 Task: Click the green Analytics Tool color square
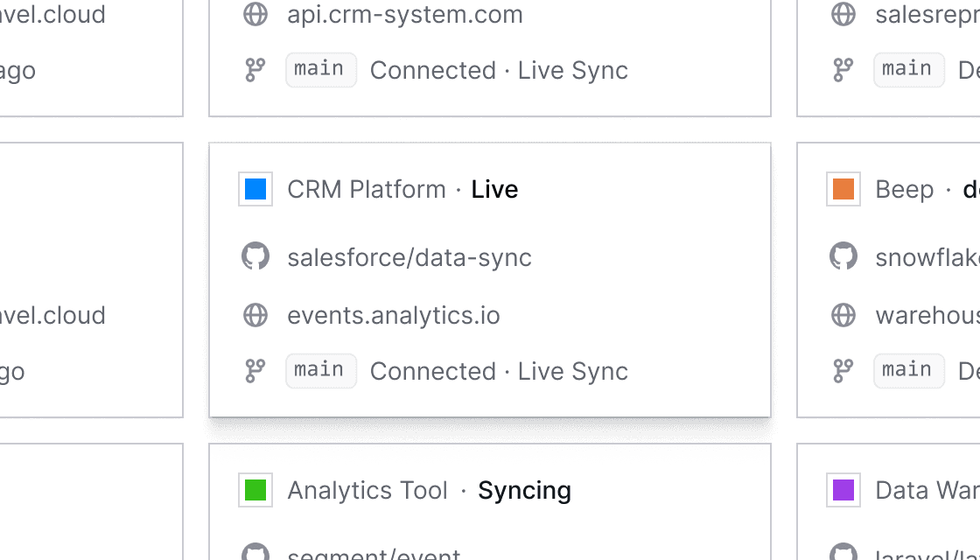255,490
